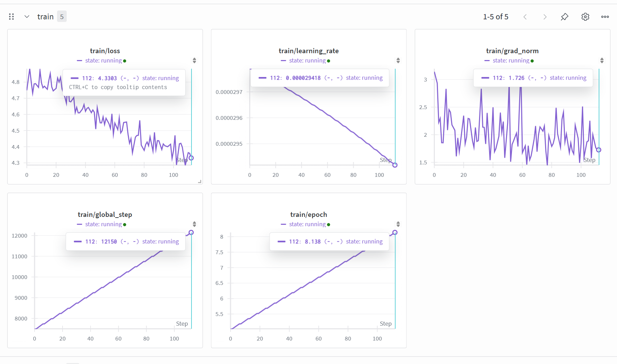The height and width of the screenshot is (364, 617).
Task: Click end data point on train/global_step line
Action: pos(191,232)
